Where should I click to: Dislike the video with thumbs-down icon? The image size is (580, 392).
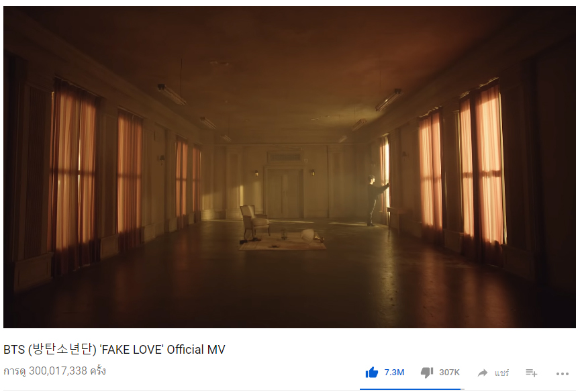[427, 373]
